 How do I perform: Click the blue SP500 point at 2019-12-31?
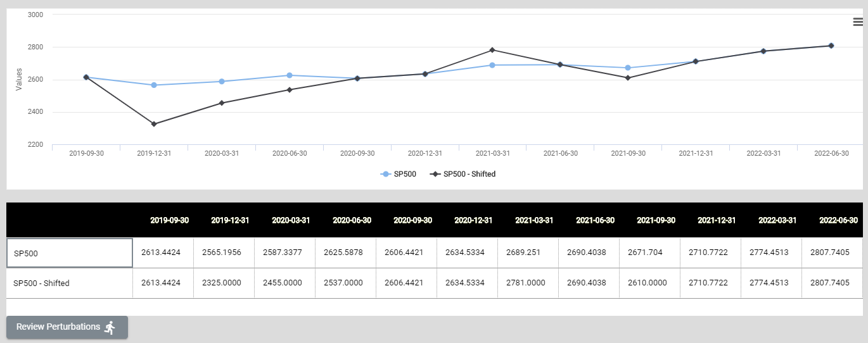pyautogui.click(x=154, y=85)
